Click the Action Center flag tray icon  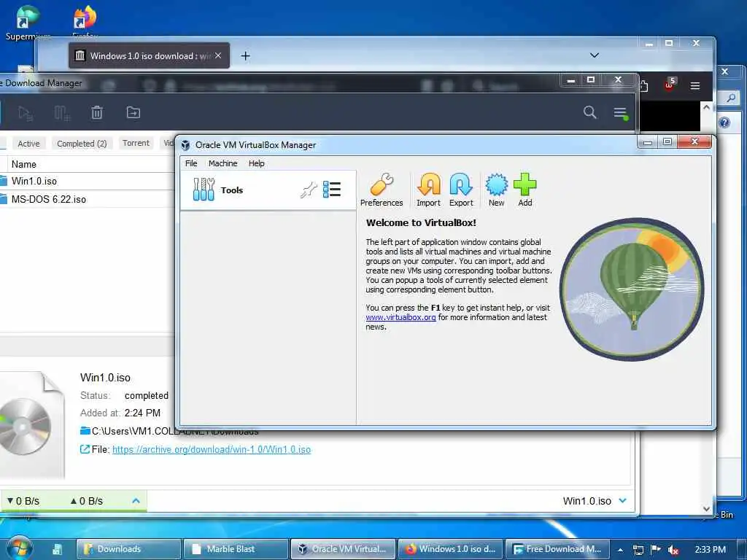tap(656, 550)
